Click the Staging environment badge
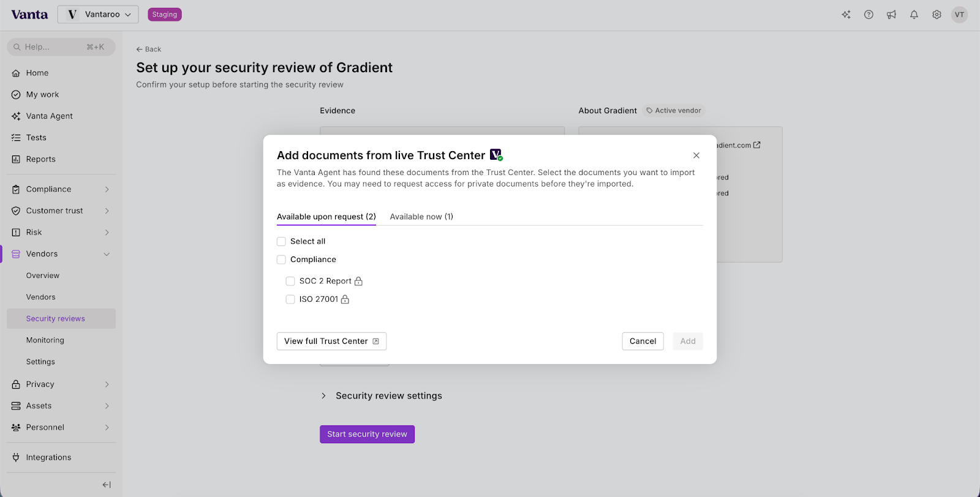The height and width of the screenshot is (497, 980). [165, 15]
